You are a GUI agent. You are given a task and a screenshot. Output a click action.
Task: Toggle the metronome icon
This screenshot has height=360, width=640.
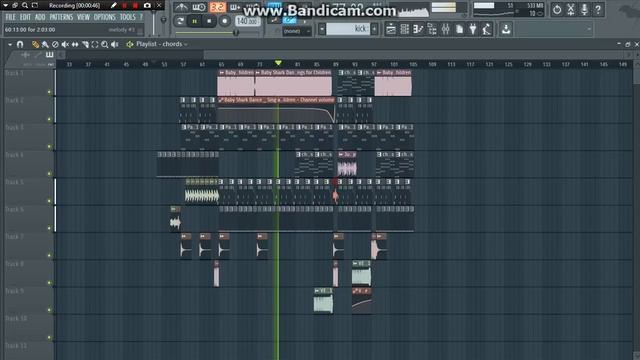coord(181,7)
